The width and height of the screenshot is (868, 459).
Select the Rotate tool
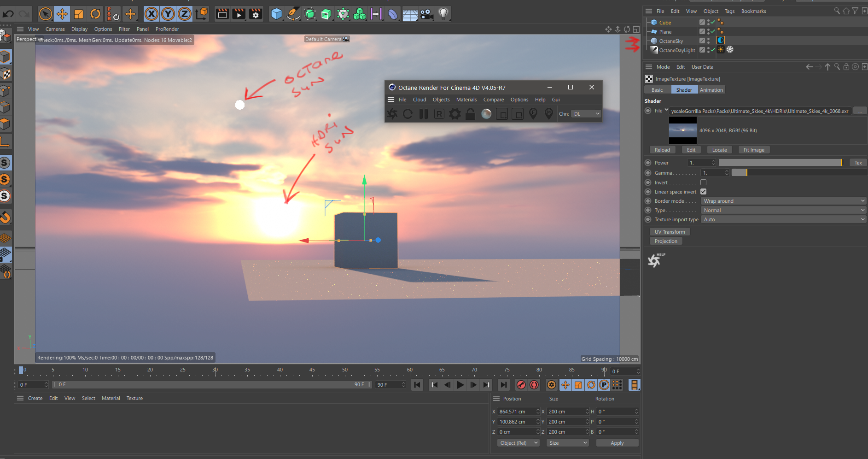click(x=95, y=14)
